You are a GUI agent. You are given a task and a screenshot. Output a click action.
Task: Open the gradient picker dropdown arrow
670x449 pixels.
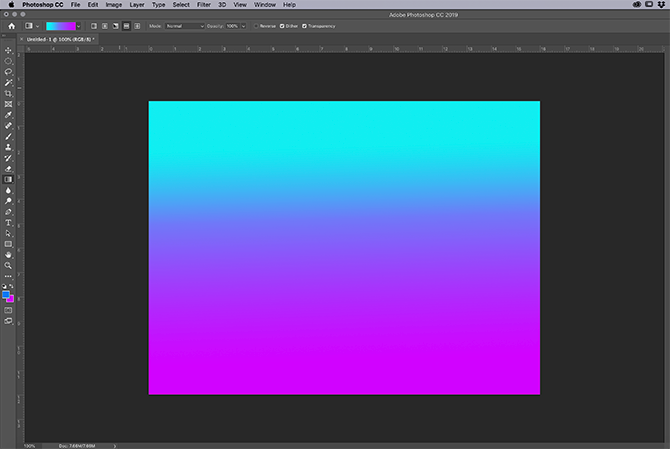pyautogui.click(x=79, y=25)
